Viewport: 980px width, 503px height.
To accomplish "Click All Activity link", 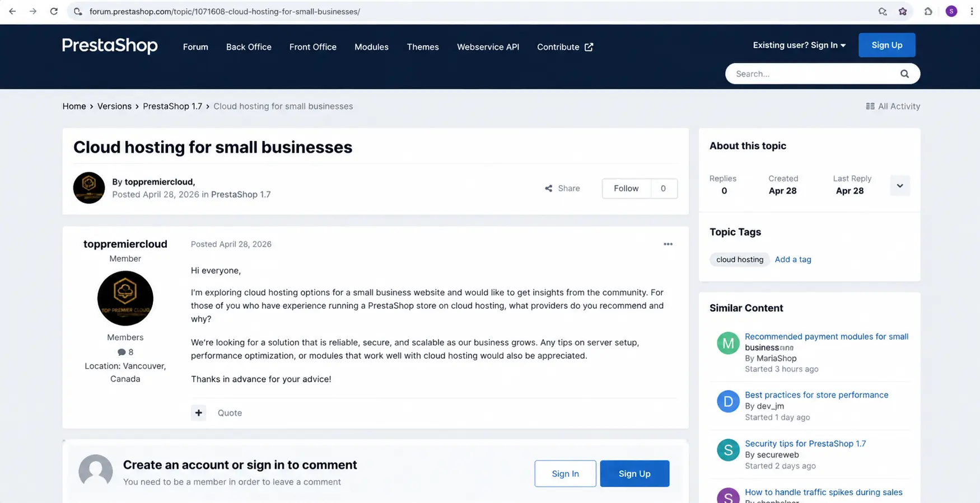I will tap(899, 106).
